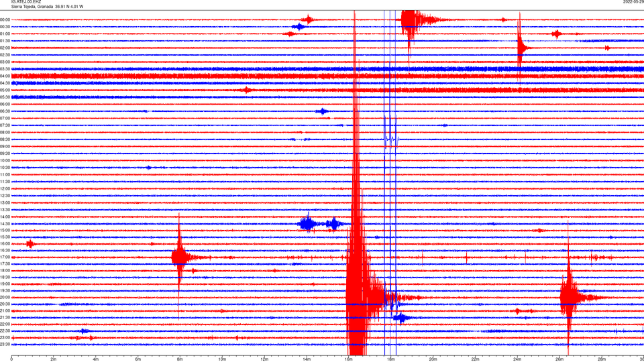Pick the 18:30 row time
This screenshot has height=362, width=644.
[x=5, y=278]
